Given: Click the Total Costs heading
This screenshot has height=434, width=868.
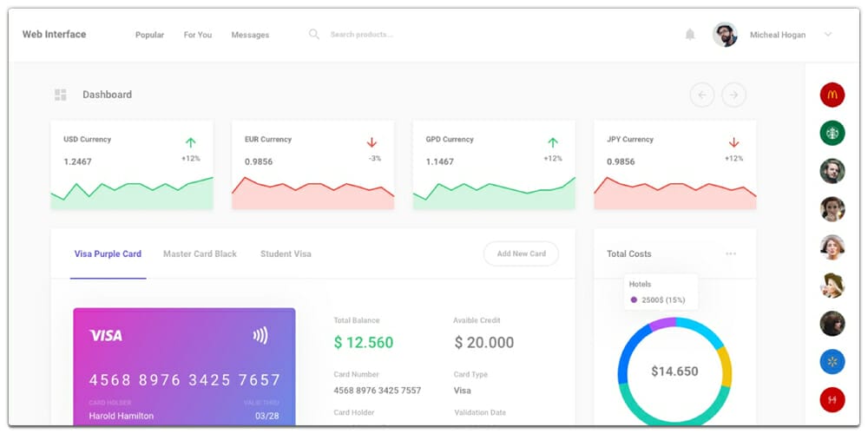Looking at the screenshot, I should pos(628,253).
